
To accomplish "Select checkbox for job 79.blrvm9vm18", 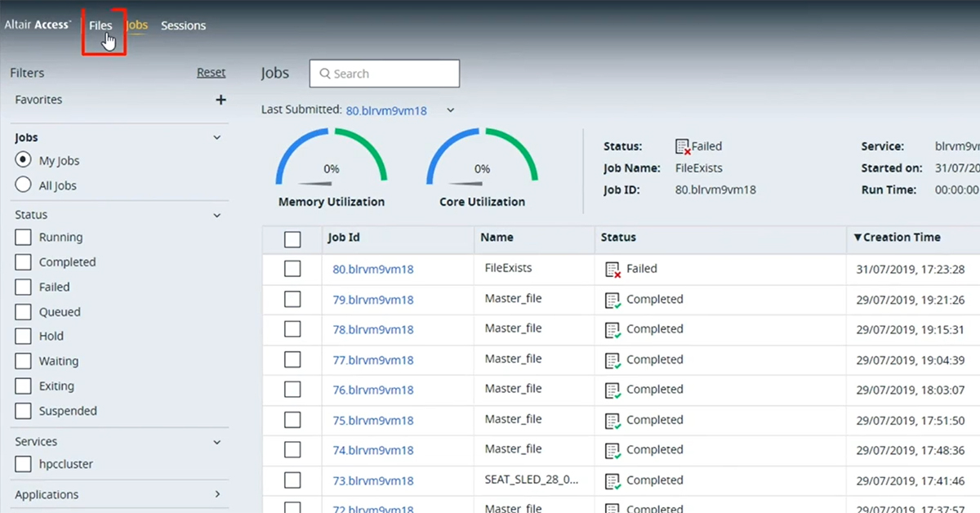I will (x=292, y=299).
